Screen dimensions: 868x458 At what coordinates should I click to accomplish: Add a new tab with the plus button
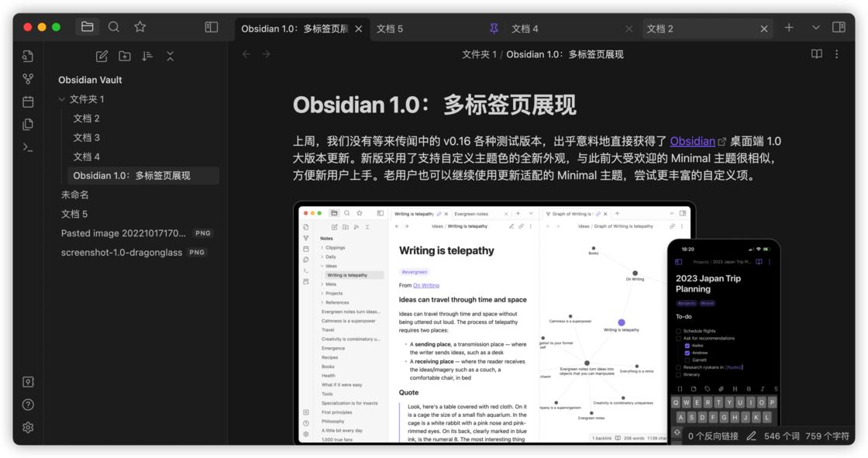789,27
